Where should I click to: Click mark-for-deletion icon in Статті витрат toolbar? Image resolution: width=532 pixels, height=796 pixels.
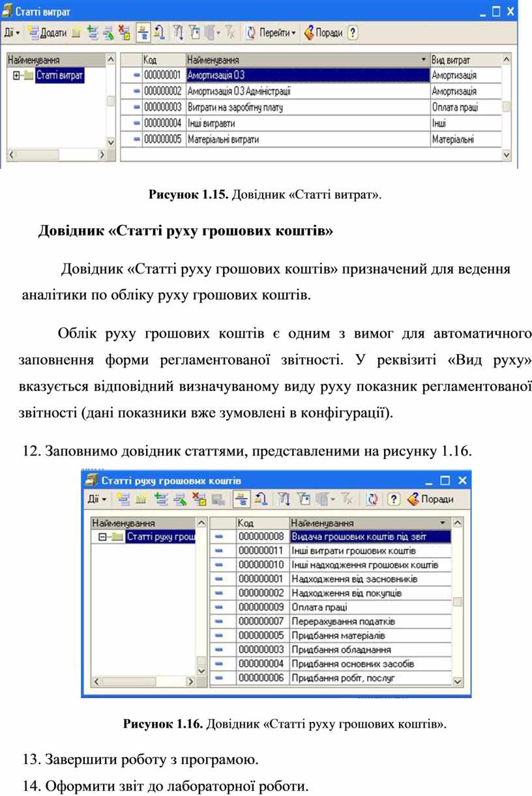click(x=125, y=33)
